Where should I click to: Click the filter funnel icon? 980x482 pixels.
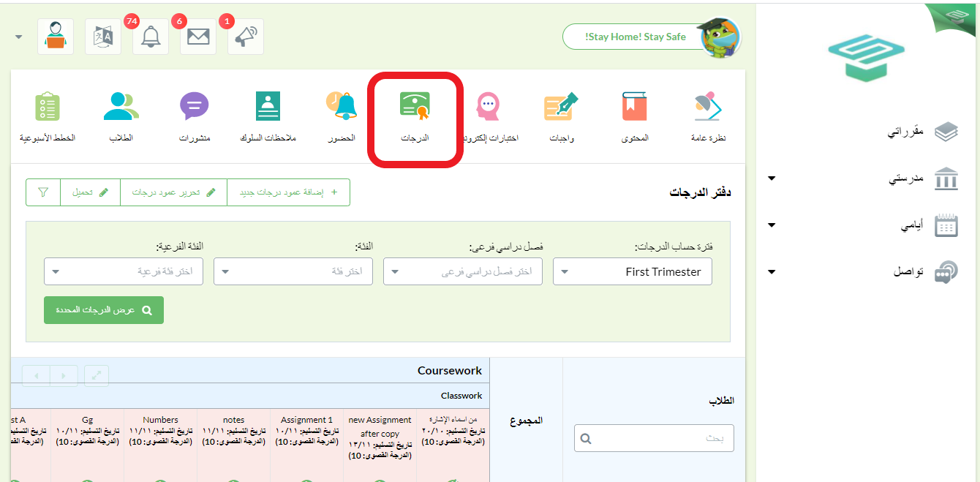coord(43,192)
